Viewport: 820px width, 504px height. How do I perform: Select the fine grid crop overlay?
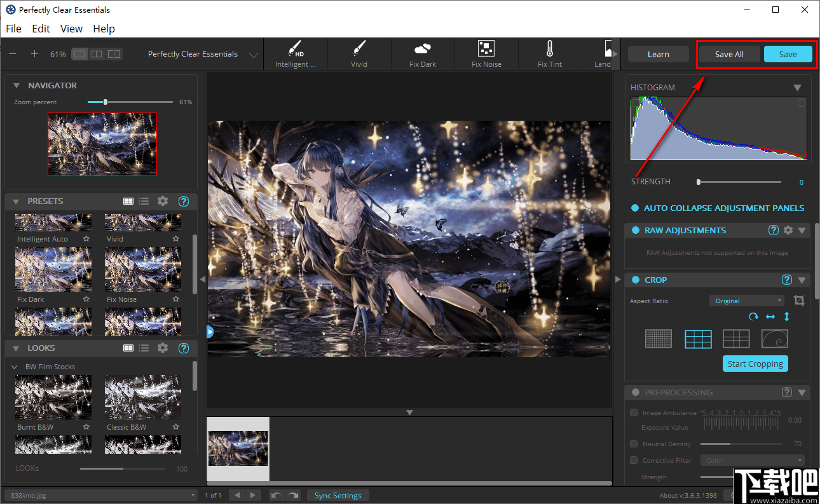659,339
